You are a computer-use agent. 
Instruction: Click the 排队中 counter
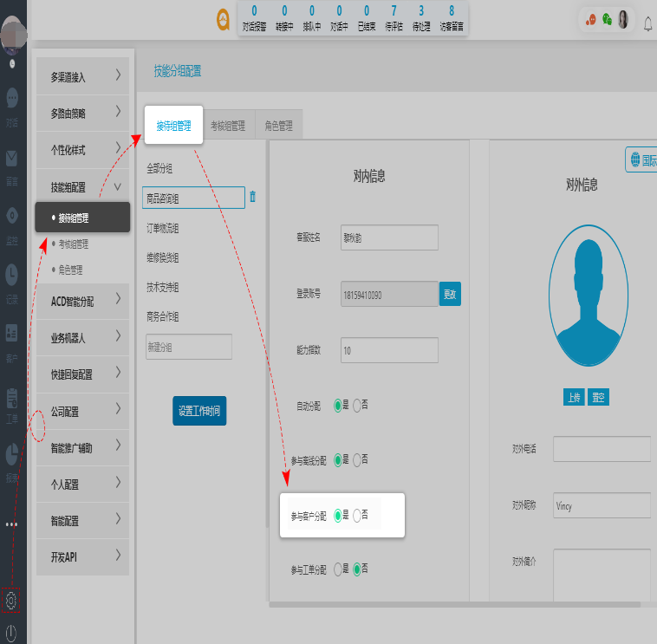(312, 19)
